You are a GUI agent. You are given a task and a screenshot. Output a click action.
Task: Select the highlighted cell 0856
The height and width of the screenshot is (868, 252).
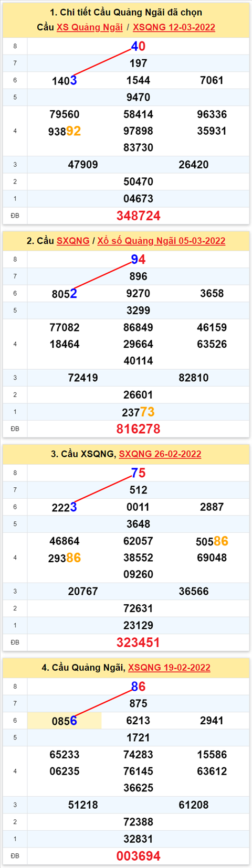tap(65, 721)
